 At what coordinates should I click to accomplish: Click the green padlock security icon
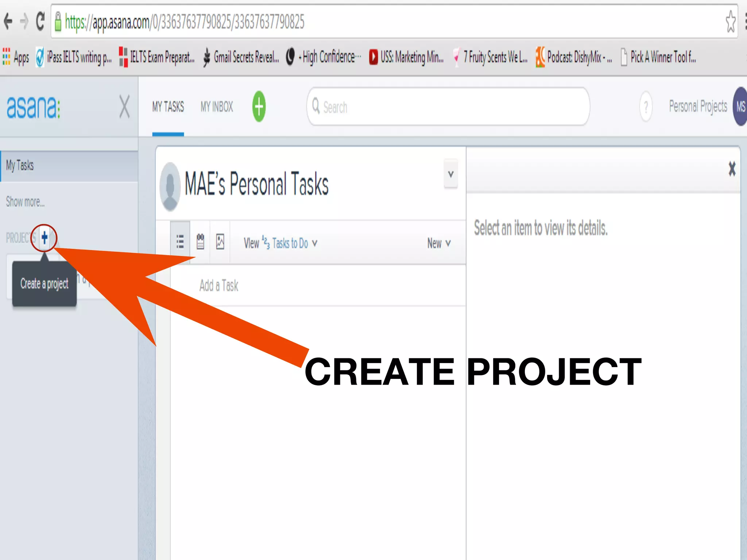58,21
